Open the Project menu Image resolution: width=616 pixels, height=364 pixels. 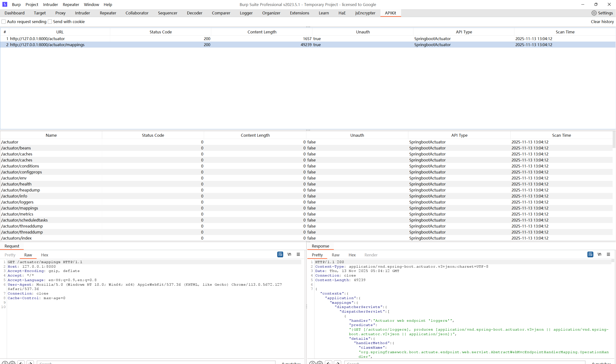pos(32,4)
